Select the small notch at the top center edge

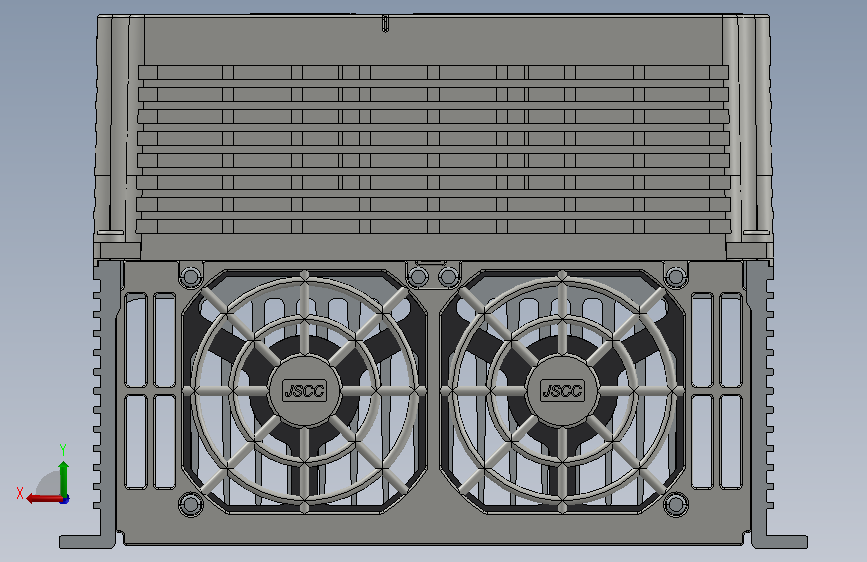point(385,24)
